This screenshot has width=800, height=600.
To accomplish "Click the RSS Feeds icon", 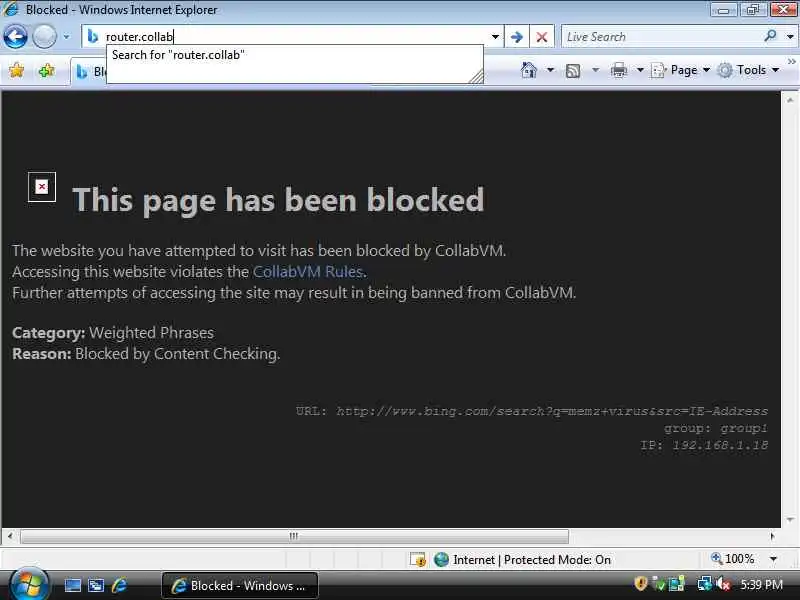I will pos(573,70).
